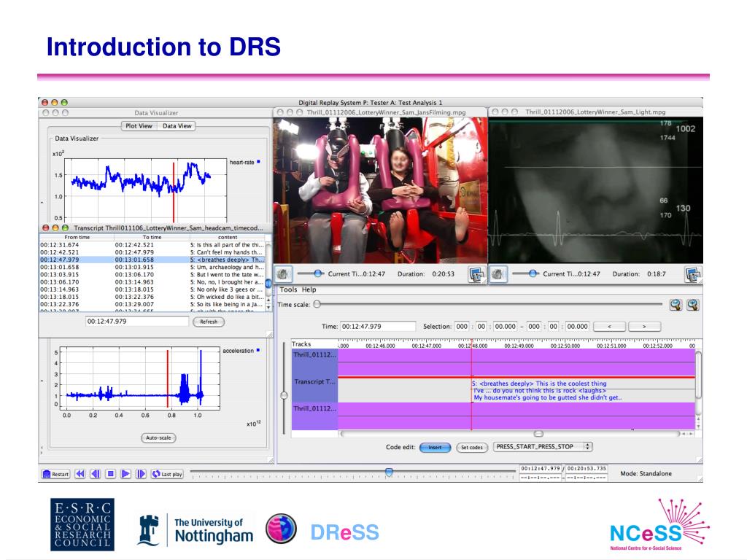The width and height of the screenshot is (747, 560).
Task: Select transcript row 'S: But I went to the tate w...'
Action: click(152, 275)
